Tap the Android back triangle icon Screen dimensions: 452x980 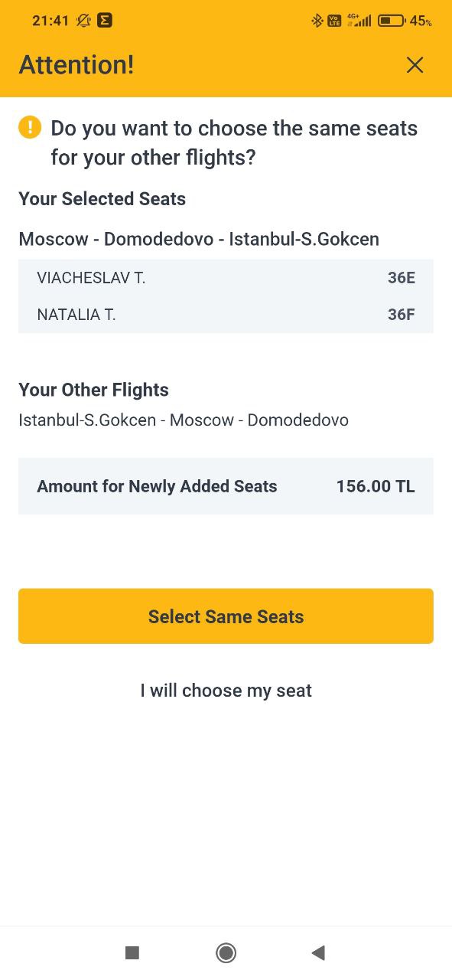(x=318, y=952)
